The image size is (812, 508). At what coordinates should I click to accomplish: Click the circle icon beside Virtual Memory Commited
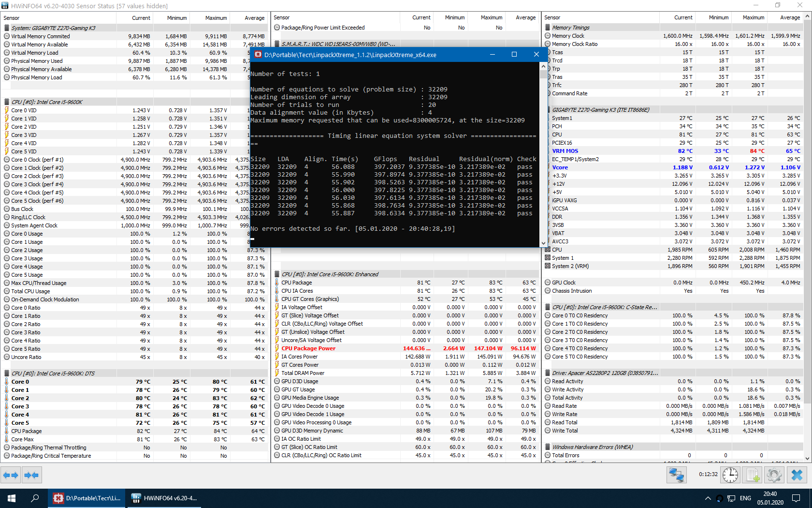coord(7,36)
